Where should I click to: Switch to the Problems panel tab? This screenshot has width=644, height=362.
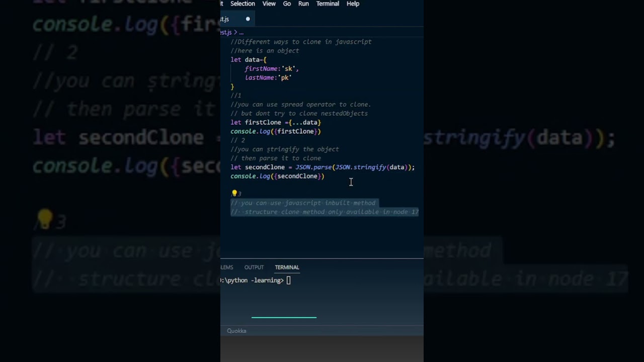[x=227, y=267]
